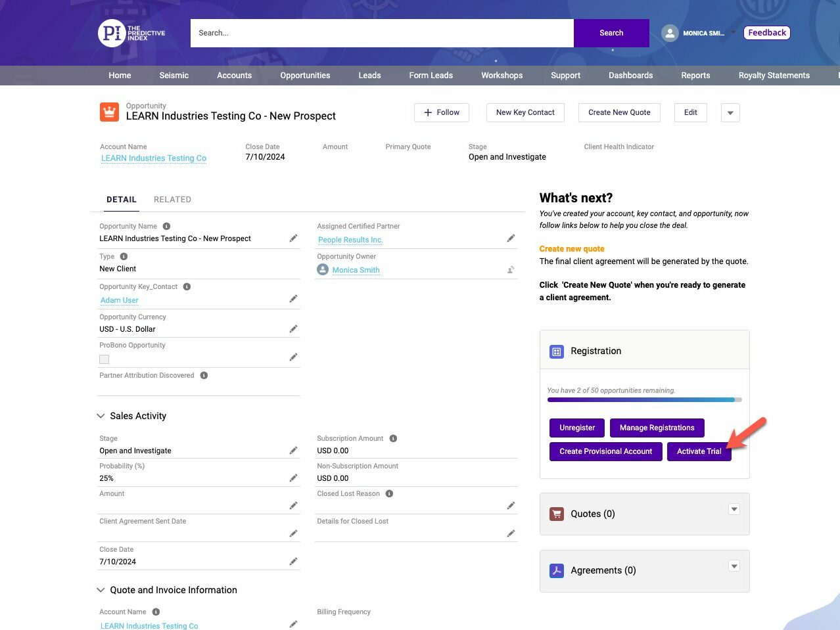Screen dimensions: 840x630
Task: Click info icon next to Type
Action: (124, 257)
